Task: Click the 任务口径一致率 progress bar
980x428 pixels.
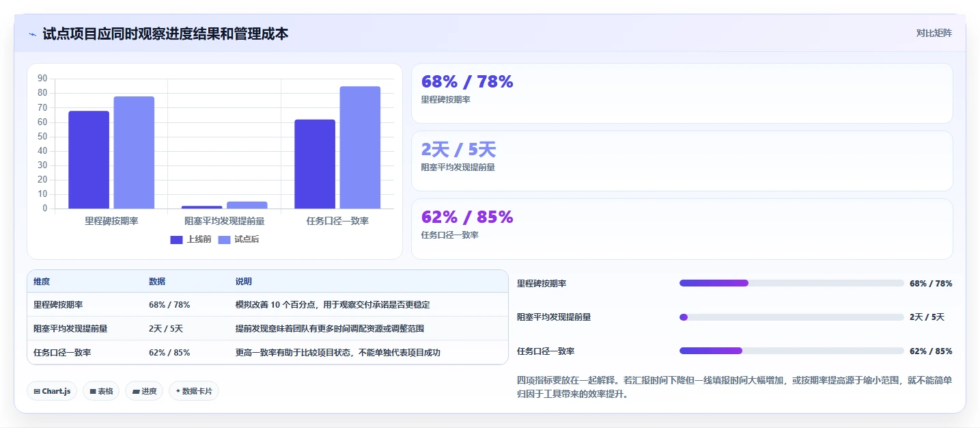Action: tap(792, 351)
